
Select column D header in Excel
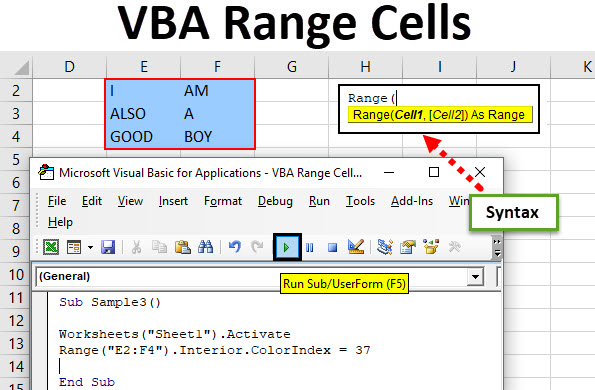69,67
